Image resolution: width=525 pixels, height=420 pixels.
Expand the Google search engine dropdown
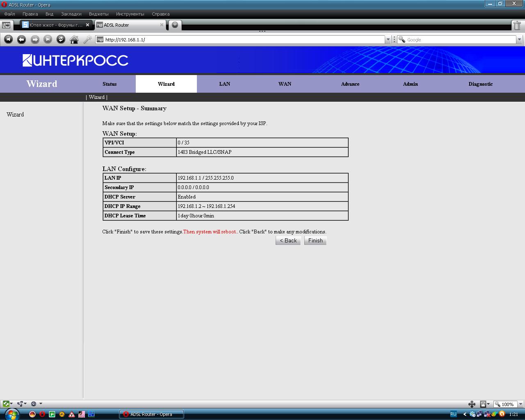pos(519,40)
